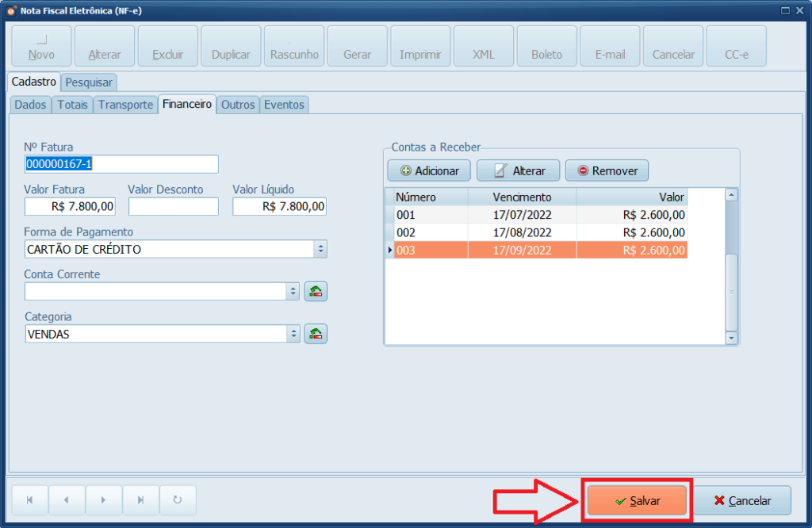812x528 pixels.
Task: Click the Excluir toolbar button
Action: (x=168, y=46)
